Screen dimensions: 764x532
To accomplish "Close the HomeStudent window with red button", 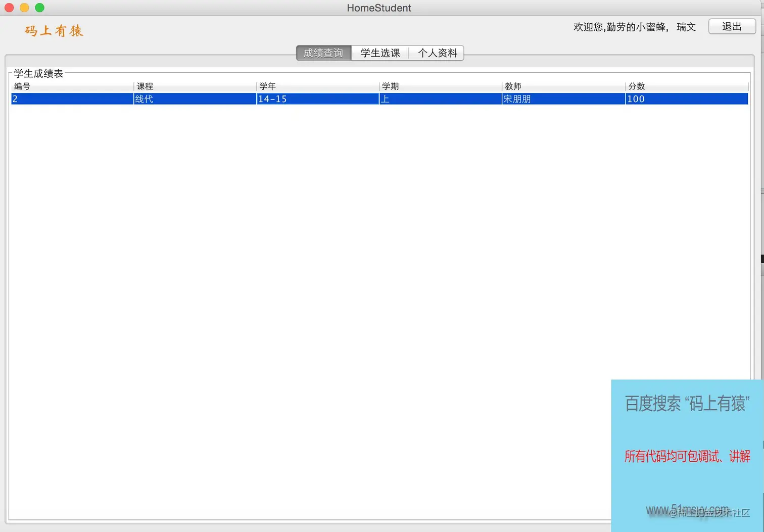I will click(9, 8).
